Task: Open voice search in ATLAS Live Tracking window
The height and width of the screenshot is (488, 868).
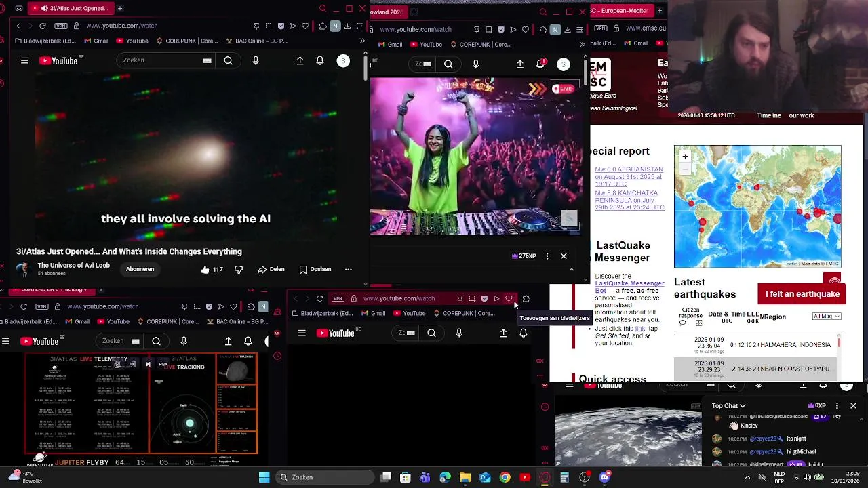Action: [x=184, y=341]
